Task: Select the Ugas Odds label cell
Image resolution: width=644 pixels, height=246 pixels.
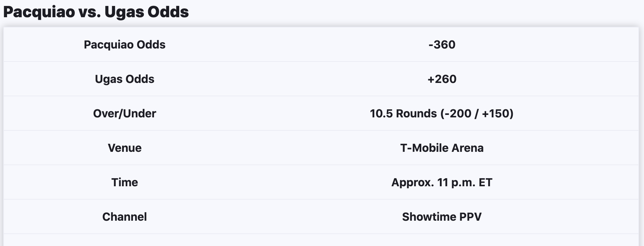Action: pos(125,79)
